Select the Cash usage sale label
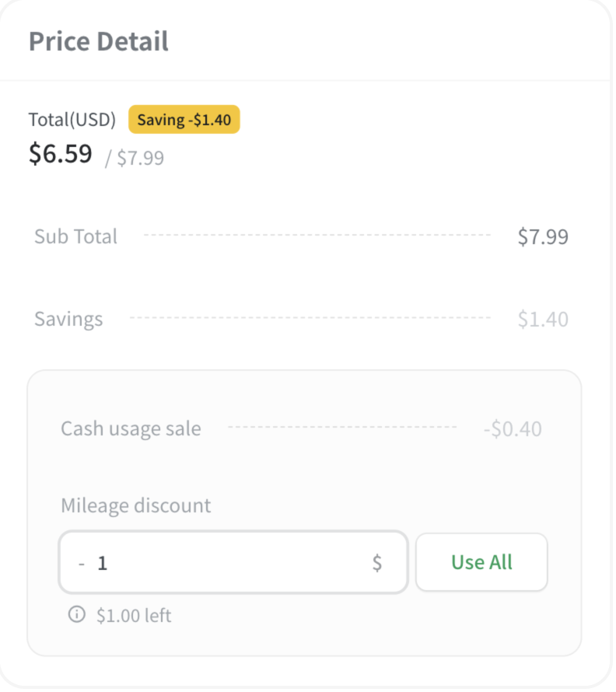The width and height of the screenshot is (616, 692). [131, 430]
